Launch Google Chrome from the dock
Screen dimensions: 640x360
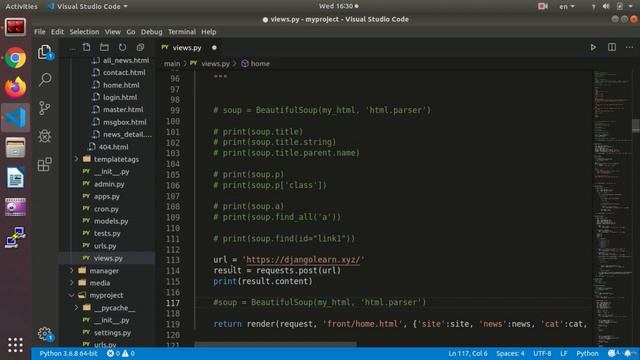[x=16, y=58]
